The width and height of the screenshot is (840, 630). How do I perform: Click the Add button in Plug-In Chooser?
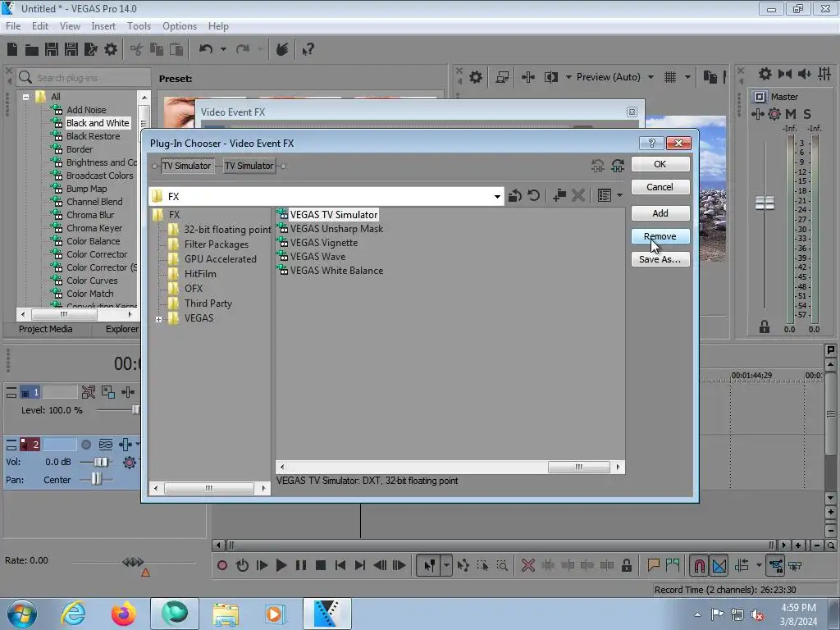(x=660, y=213)
